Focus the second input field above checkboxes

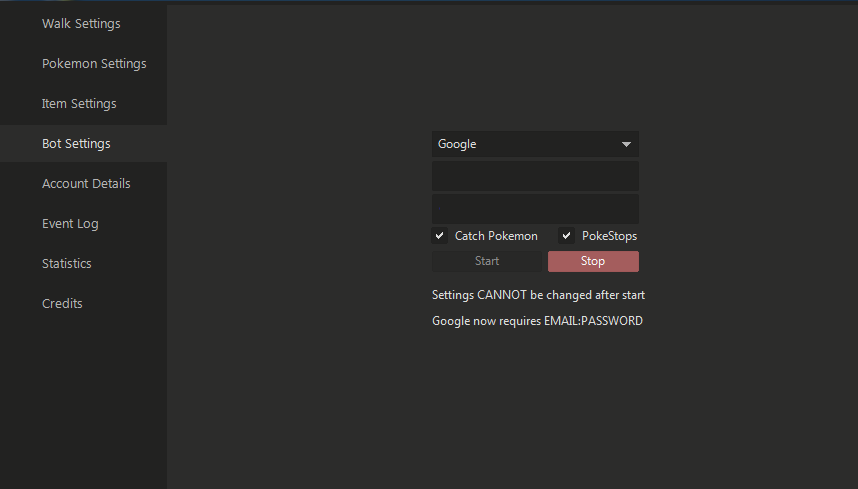(x=535, y=209)
